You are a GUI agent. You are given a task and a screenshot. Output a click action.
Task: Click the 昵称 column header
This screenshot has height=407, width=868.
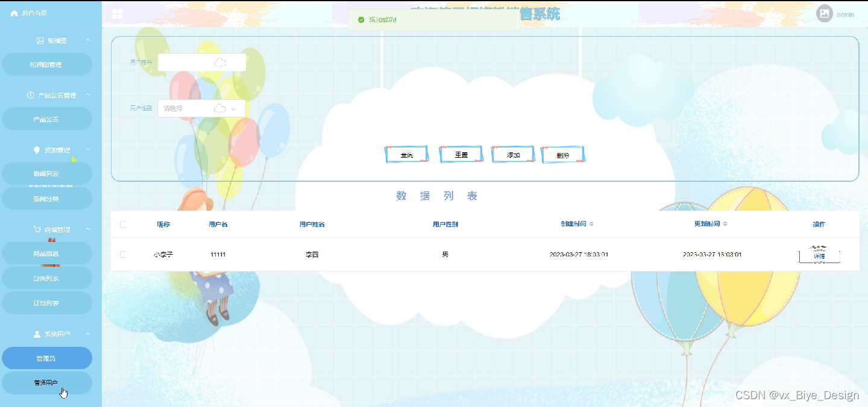point(163,224)
